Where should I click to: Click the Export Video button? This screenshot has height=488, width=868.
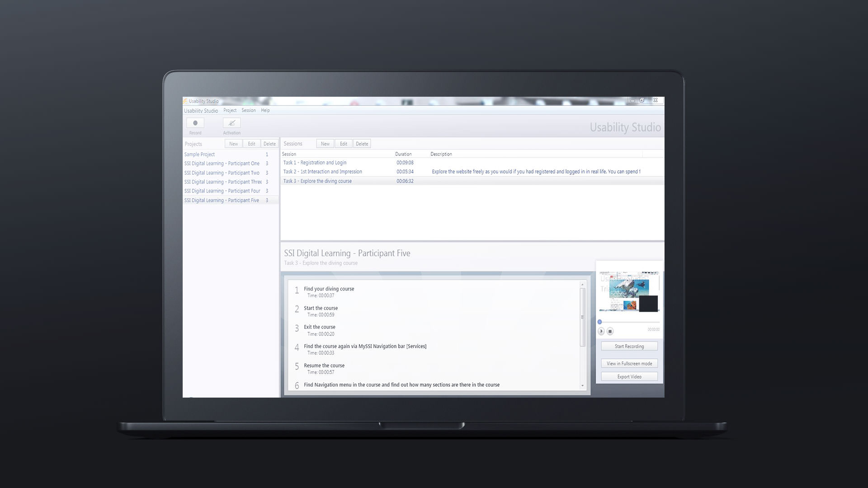point(629,376)
